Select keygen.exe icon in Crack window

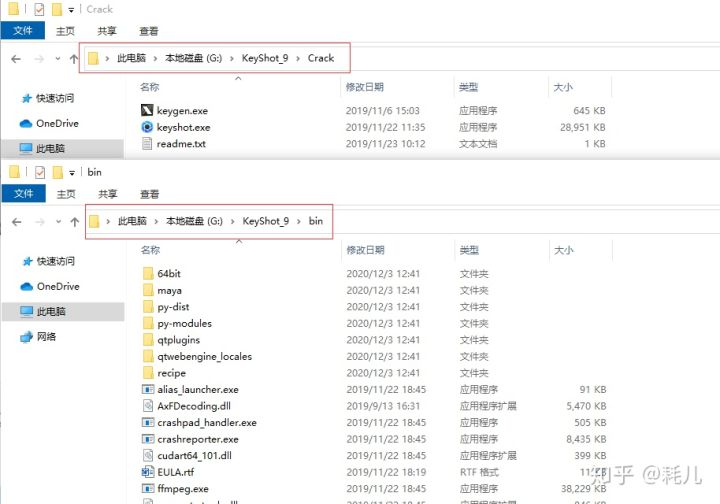point(147,110)
